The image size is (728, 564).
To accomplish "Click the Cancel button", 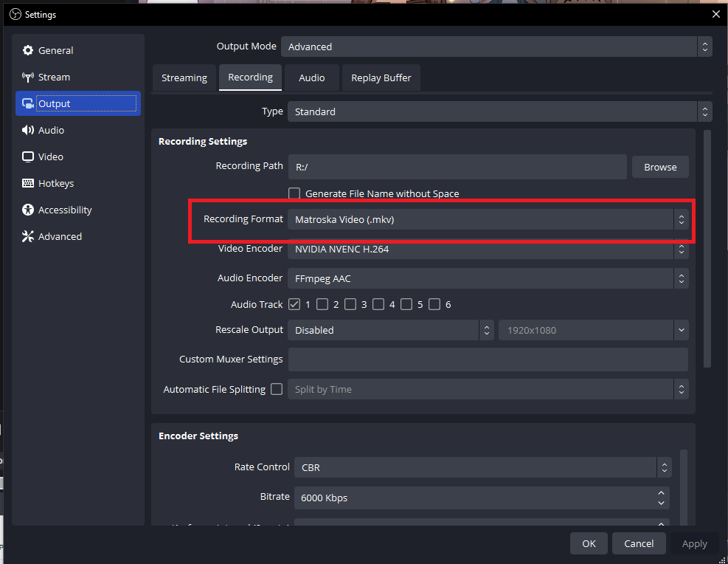I will [639, 543].
